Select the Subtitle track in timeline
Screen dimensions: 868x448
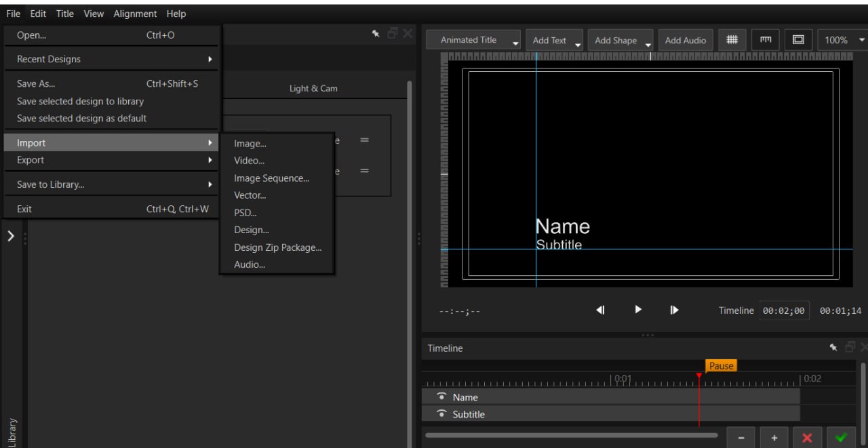tap(611, 413)
